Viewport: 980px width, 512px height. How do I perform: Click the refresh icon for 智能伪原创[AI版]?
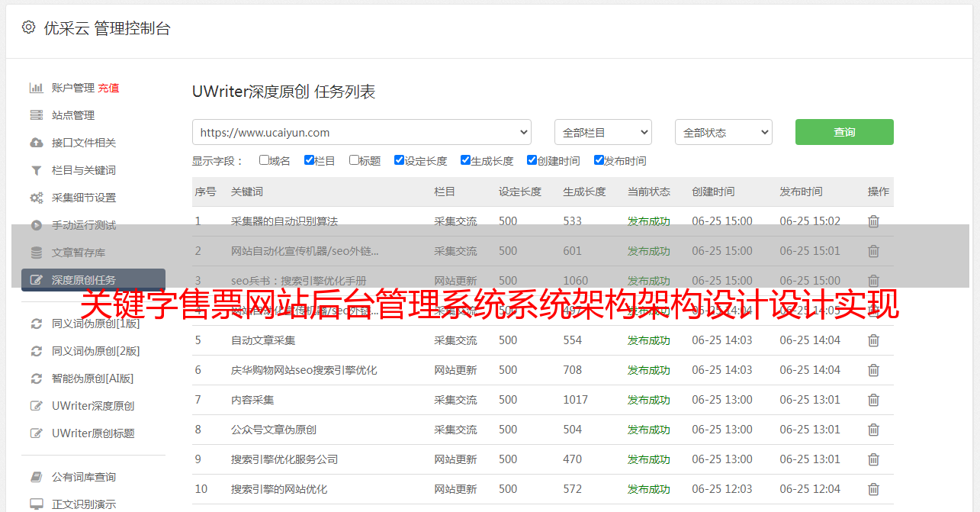point(36,378)
